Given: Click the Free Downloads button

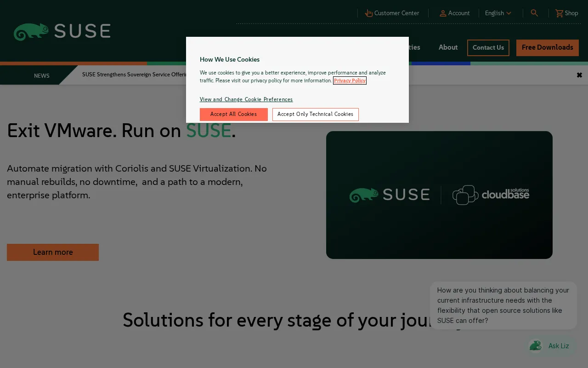Looking at the screenshot, I should (x=548, y=48).
